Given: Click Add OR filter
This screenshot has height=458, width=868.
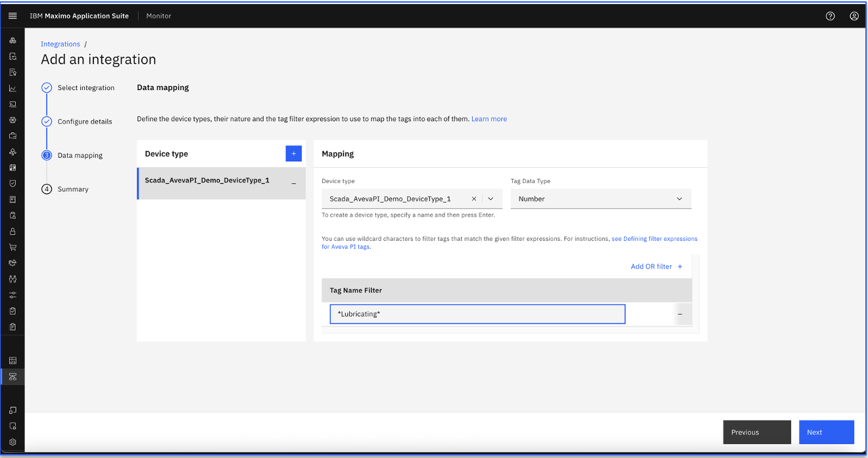Looking at the screenshot, I should point(651,267).
